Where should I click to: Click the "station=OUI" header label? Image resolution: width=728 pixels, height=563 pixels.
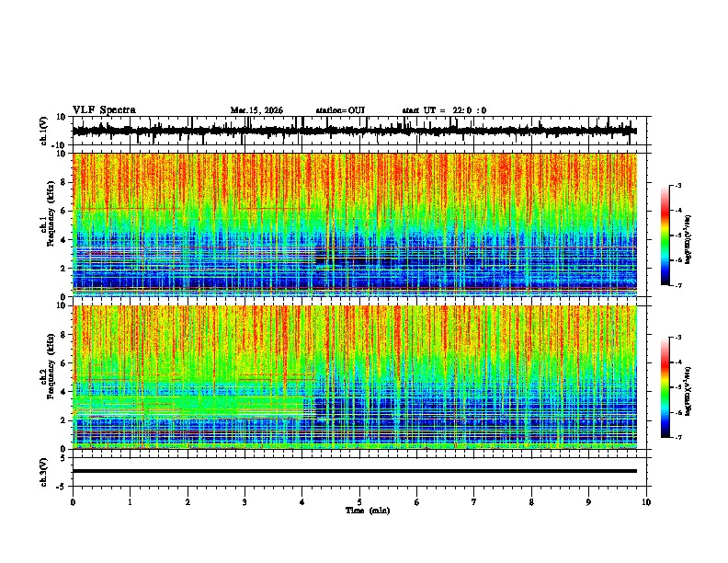(340, 110)
